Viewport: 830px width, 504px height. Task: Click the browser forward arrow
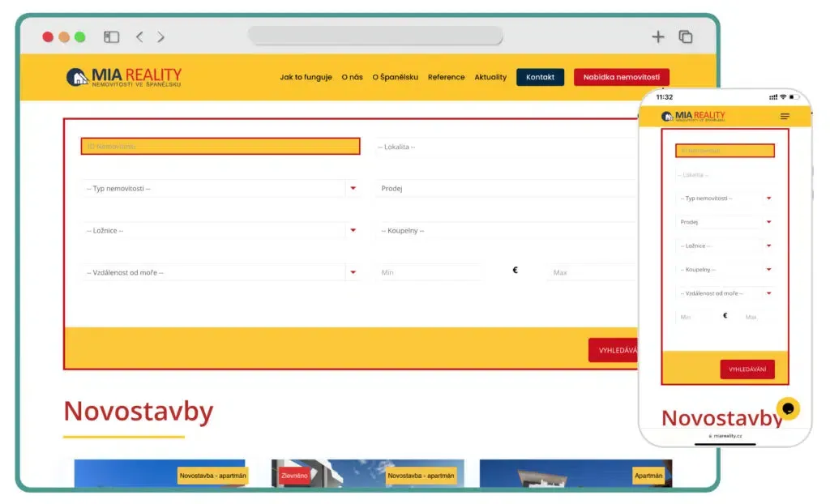[x=160, y=36]
